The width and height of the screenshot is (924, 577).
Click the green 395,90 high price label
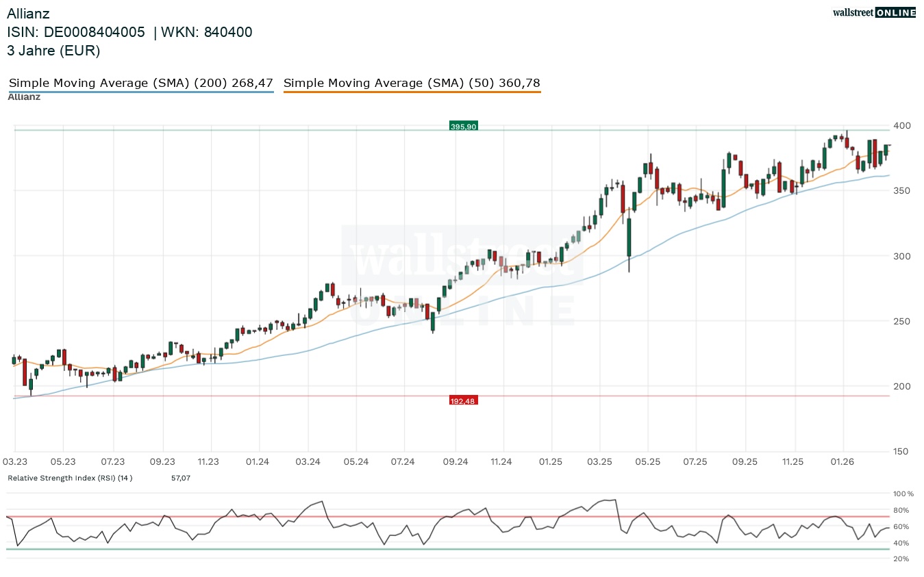[463, 126]
